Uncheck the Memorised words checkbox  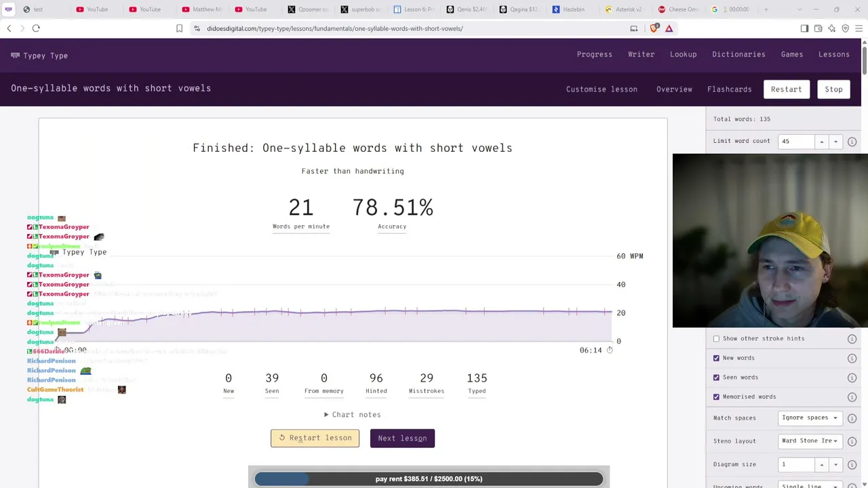click(716, 396)
